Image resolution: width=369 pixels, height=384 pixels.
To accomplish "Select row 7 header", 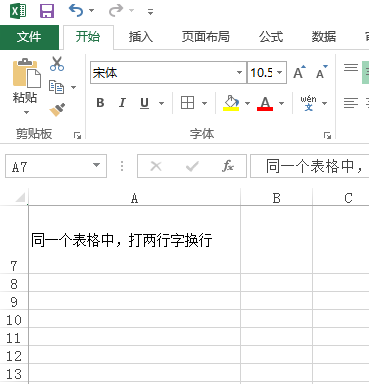I will [x=14, y=240].
